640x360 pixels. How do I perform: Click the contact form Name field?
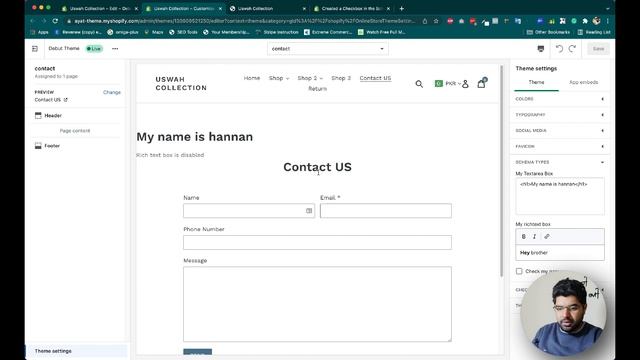coord(249,211)
